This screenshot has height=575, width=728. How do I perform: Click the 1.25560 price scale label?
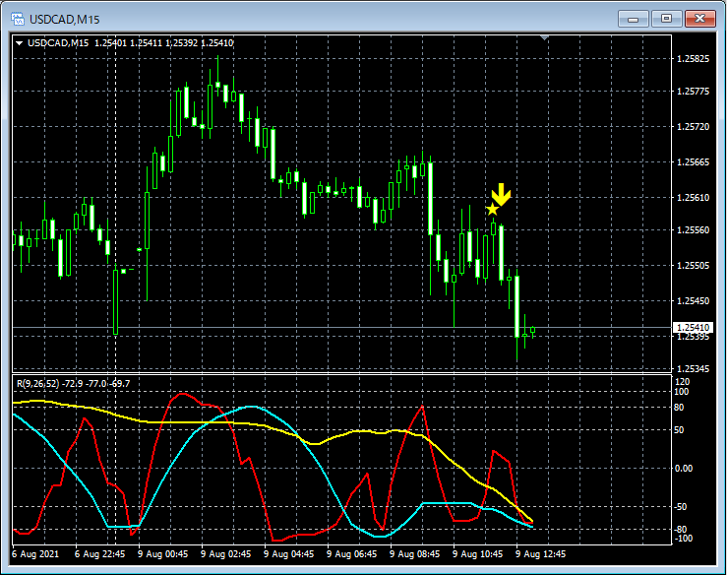click(693, 230)
